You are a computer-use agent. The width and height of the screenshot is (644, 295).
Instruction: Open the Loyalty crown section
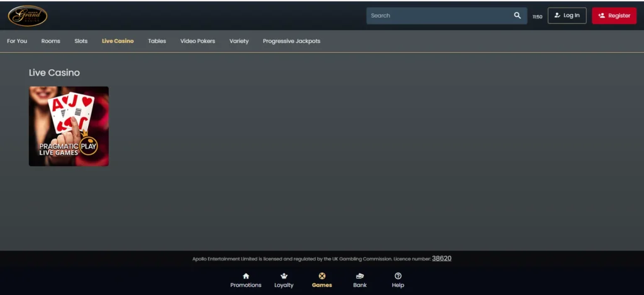click(284, 280)
